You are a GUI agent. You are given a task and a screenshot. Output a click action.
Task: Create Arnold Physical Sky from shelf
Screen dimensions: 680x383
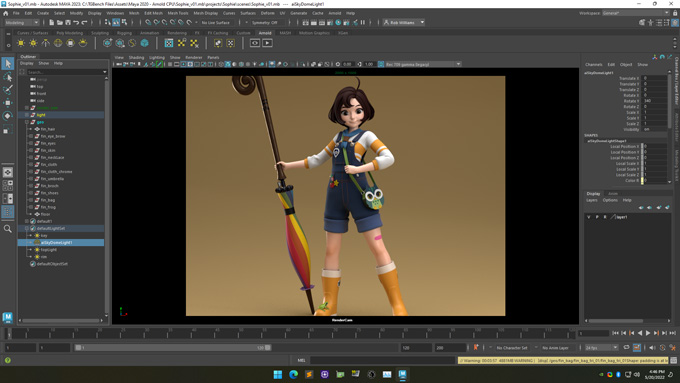82,43
